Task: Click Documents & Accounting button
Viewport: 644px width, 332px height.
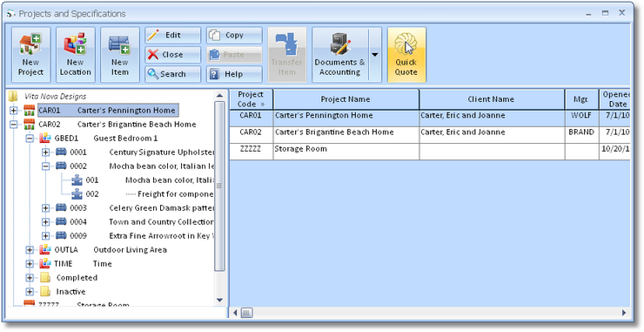Action: click(340, 55)
